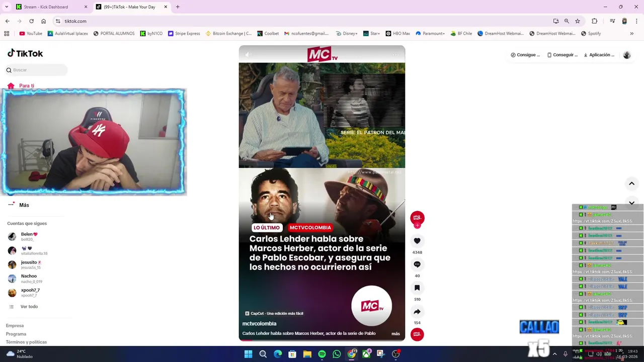Open the HBO Max bookmark

click(397, 34)
